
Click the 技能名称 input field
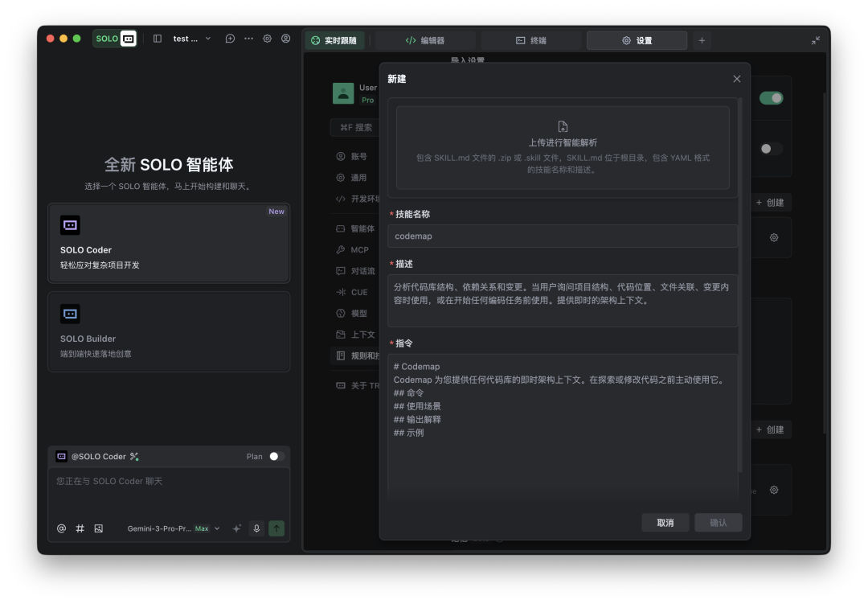pyautogui.click(x=563, y=236)
